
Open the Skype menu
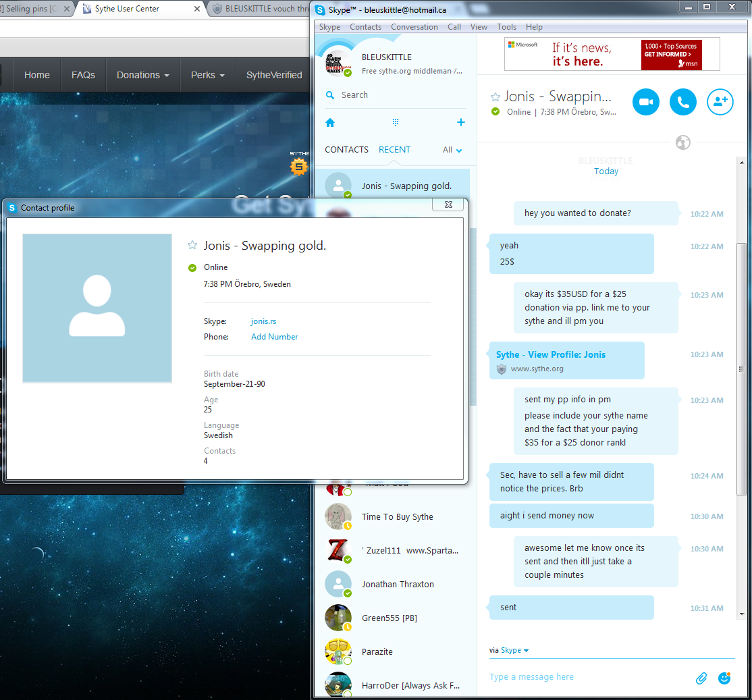point(329,27)
